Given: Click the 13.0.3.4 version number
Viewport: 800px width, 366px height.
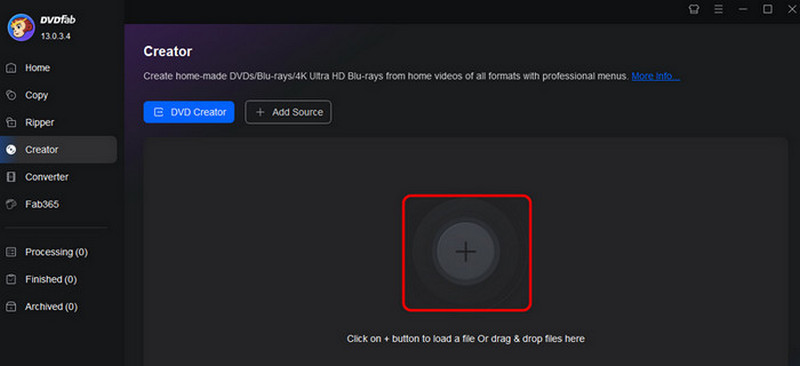Looking at the screenshot, I should pos(56,36).
